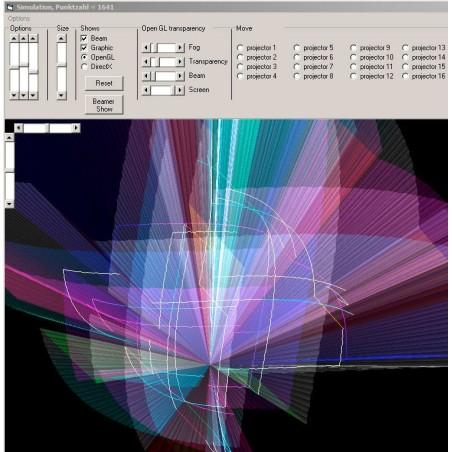
Task: Select projector 7 radio button
Action: (x=296, y=67)
